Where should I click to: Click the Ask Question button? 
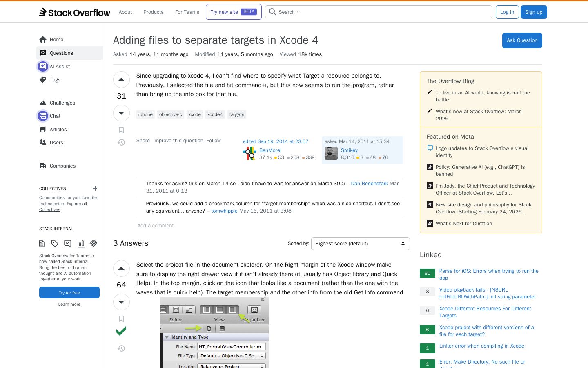tap(522, 40)
